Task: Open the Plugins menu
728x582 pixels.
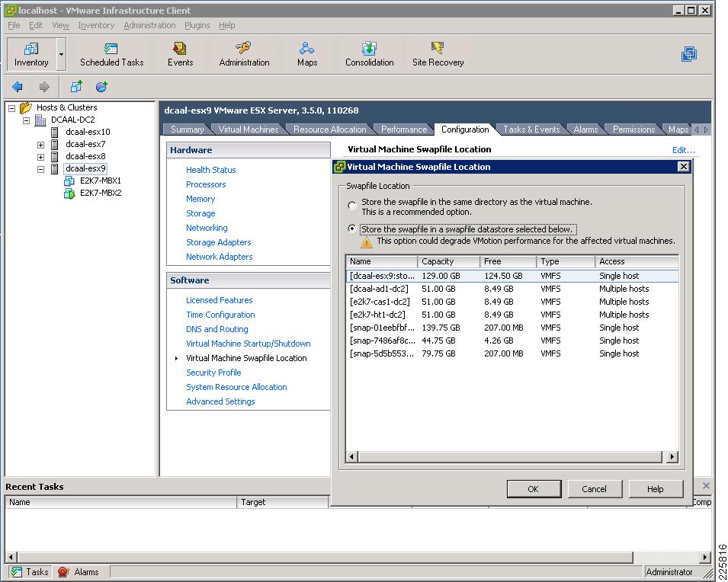Action: coord(197,25)
